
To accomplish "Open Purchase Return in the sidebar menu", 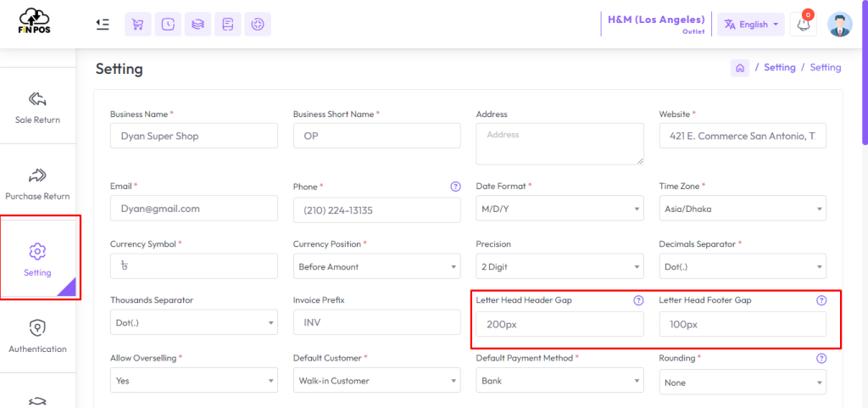I will coord(37,184).
